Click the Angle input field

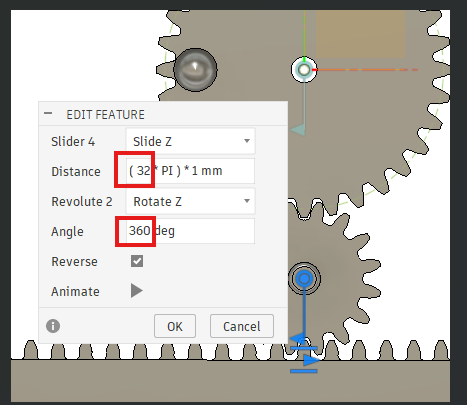click(190, 231)
